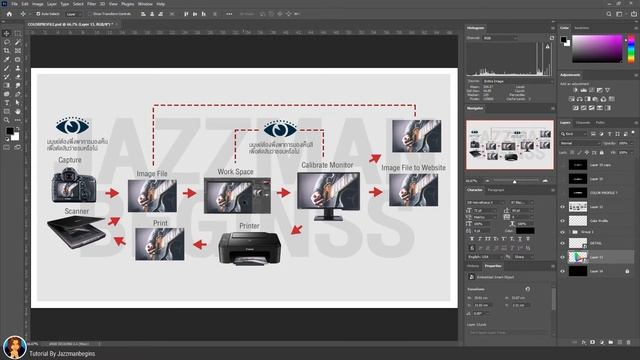Screen dimensions: 640x360
Task: Select the Eraser tool
Action: click(18, 77)
